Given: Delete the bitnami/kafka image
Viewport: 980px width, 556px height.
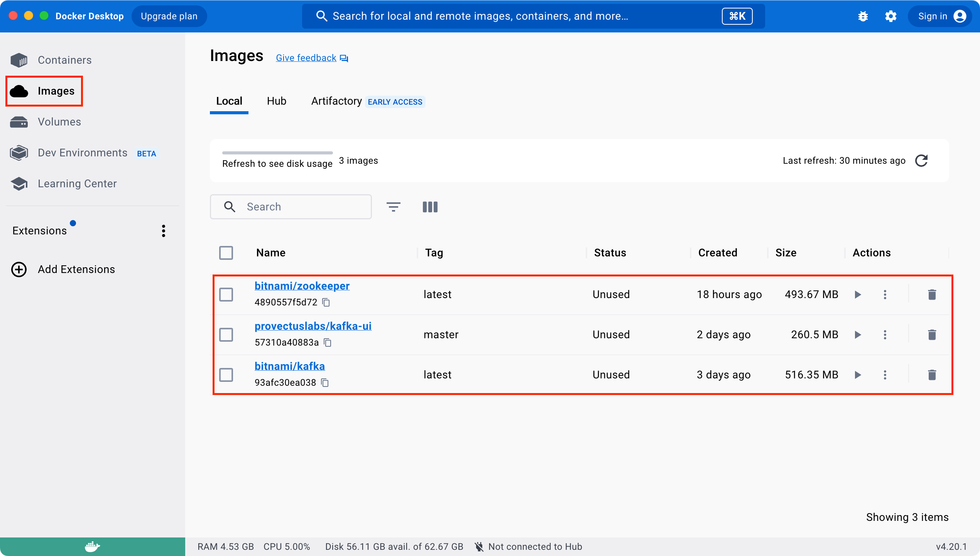Looking at the screenshot, I should [932, 375].
